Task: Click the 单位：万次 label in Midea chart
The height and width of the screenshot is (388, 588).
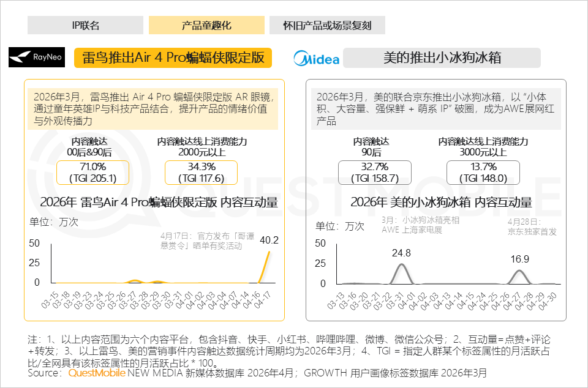Action: tap(340, 226)
